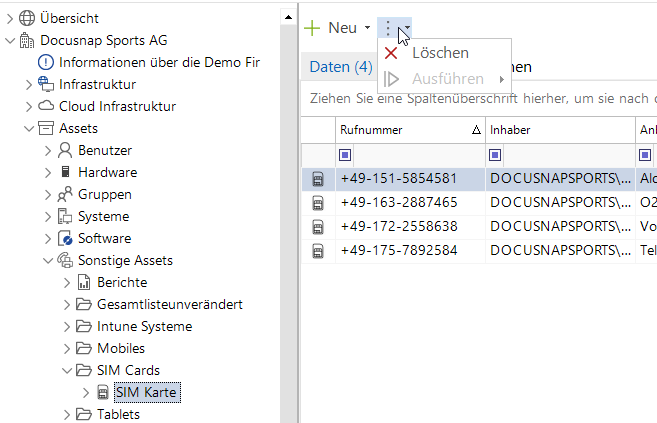The width and height of the screenshot is (657, 423).
Task: Click the SIM card icon of row +49-163-2887465
Action: click(x=318, y=203)
